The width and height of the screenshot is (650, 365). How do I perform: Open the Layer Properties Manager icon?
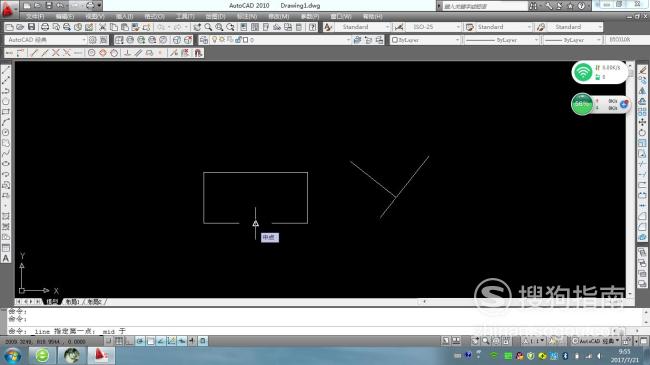204,40
